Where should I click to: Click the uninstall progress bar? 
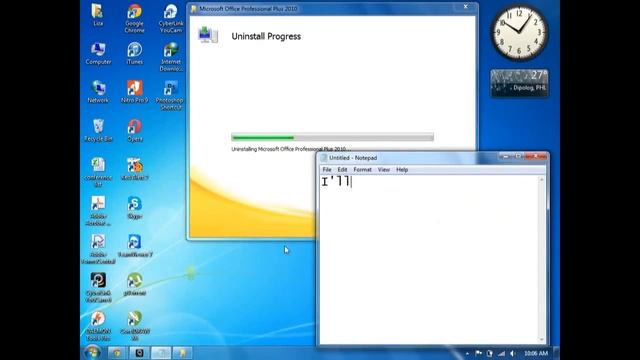coord(332,138)
